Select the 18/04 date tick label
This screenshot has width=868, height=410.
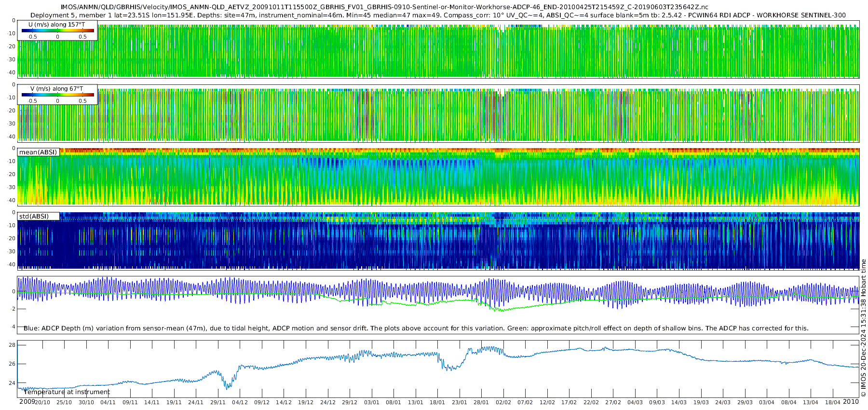[832, 402]
